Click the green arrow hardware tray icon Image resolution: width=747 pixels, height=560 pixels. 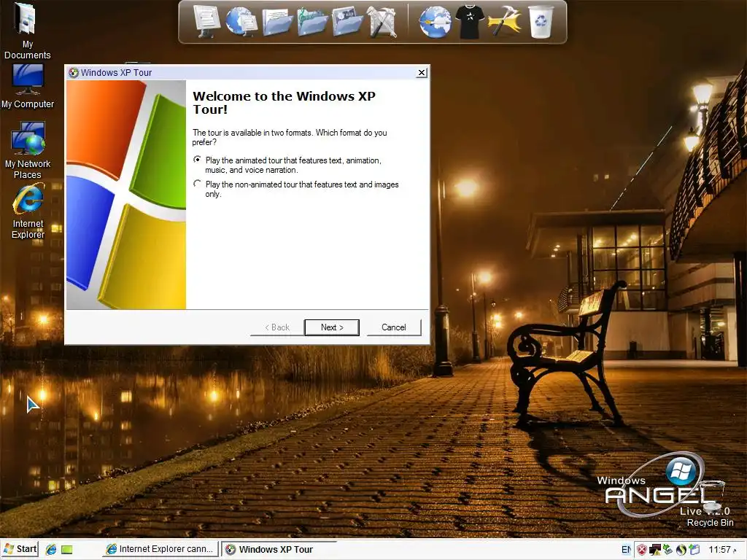click(x=668, y=550)
